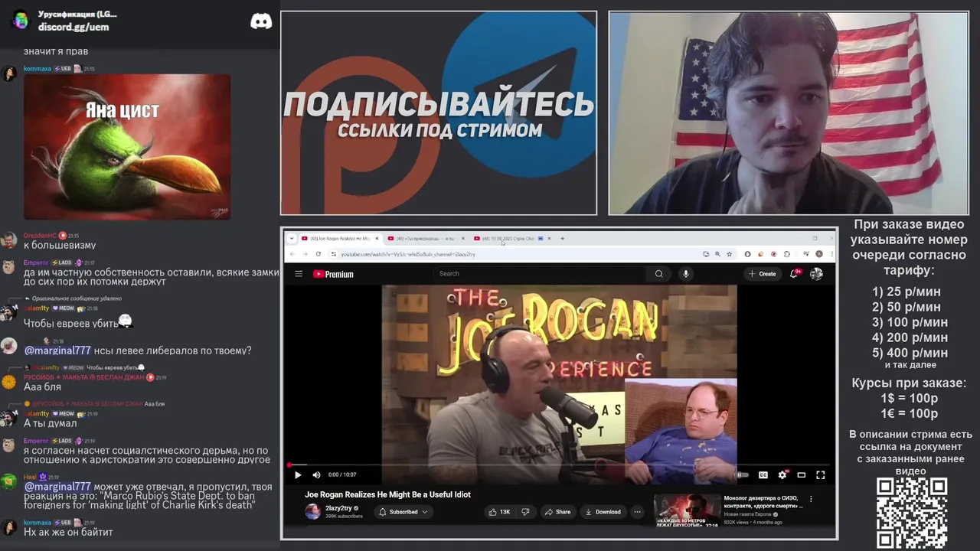Open the YouTube notifications bell
Image resolution: width=980 pixels, height=551 pixels.
(795, 273)
